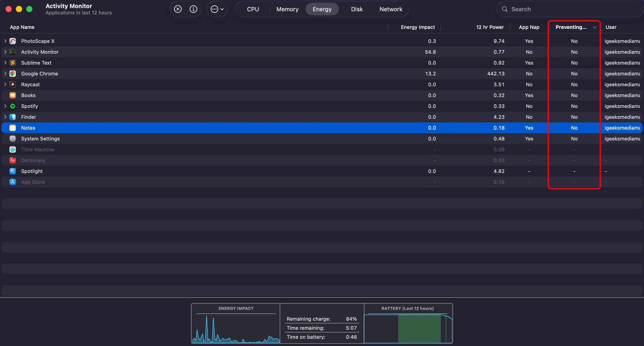Select the Energy tab
This screenshot has width=644, height=346.
tap(322, 9)
